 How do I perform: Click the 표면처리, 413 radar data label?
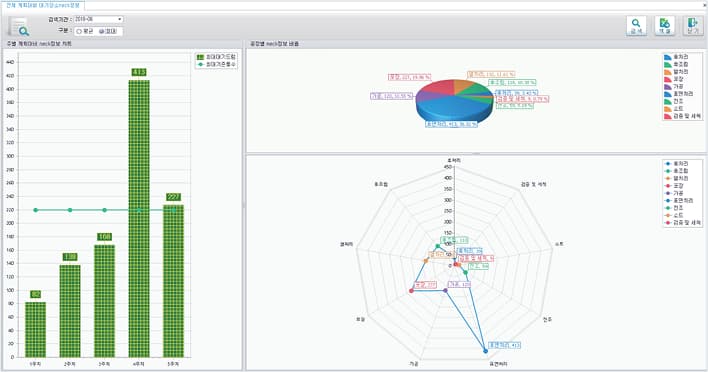[x=504, y=345]
